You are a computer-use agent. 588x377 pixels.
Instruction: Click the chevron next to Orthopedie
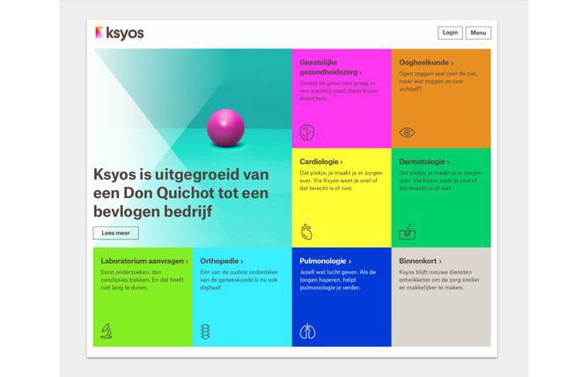(241, 262)
